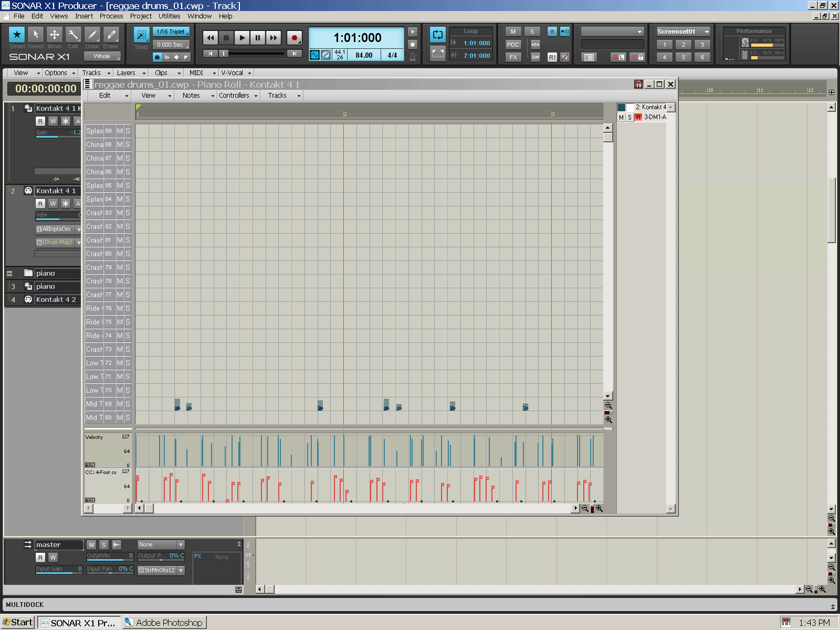Toggle the Loop on/off button
The height and width of the screenshot is (630, 840).
pyautogui.click(x=437, y=35)
